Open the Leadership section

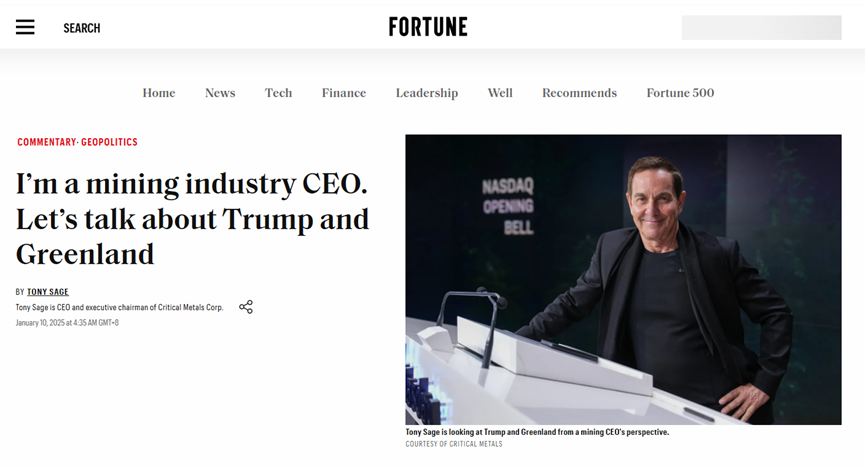pyautogui.click(x=427, y=93)
